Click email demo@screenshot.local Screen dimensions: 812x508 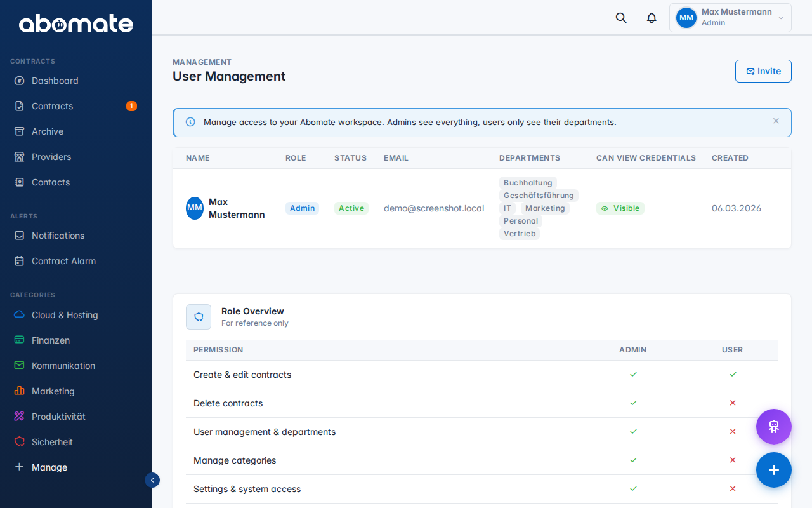434,208
